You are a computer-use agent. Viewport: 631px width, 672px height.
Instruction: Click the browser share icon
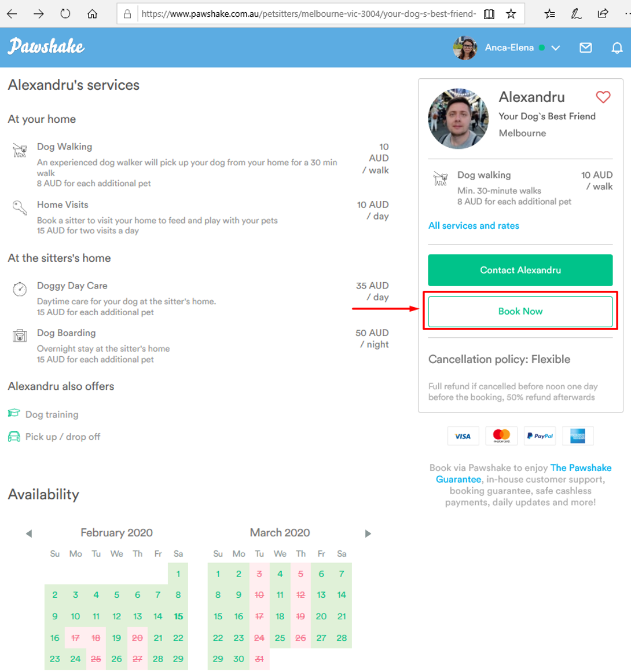(x=603, y=14)
